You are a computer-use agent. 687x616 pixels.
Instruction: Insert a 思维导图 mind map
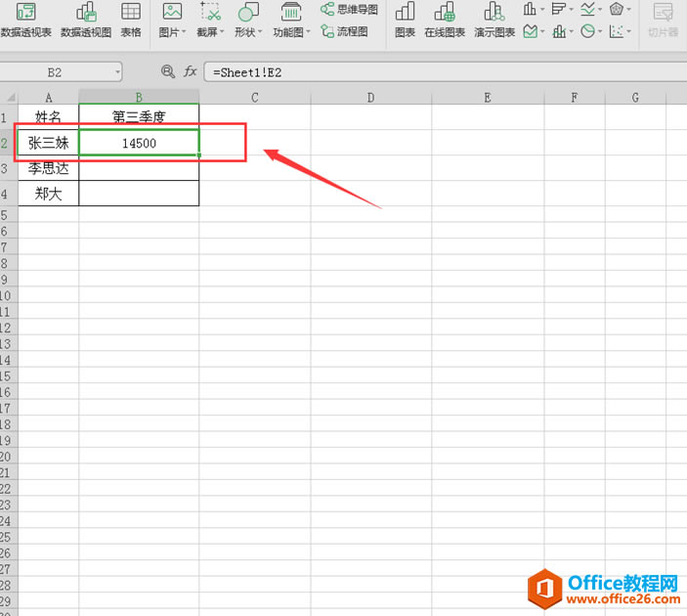click(349, 9)
